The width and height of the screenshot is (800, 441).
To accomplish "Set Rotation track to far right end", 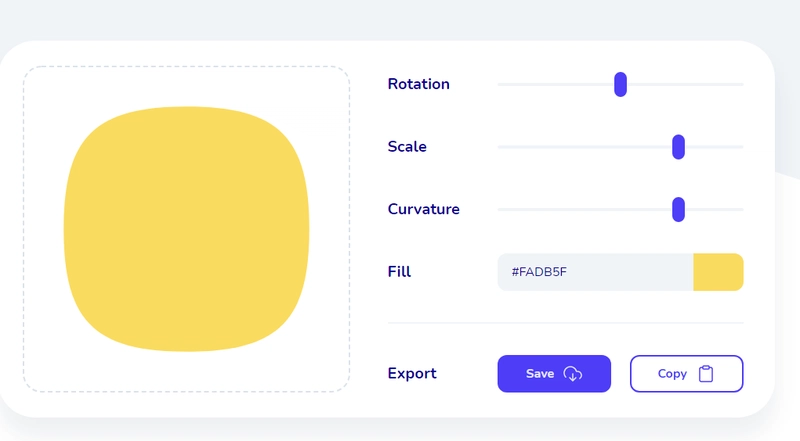I will 741,84.
